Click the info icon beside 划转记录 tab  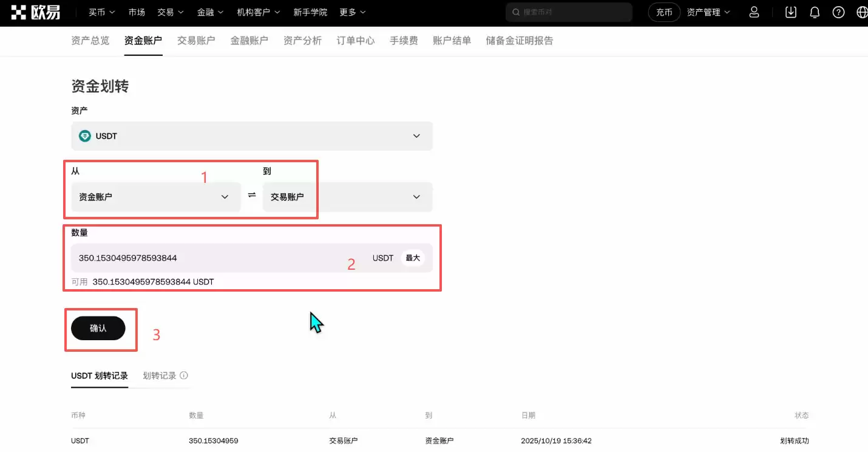click(184, 375)
